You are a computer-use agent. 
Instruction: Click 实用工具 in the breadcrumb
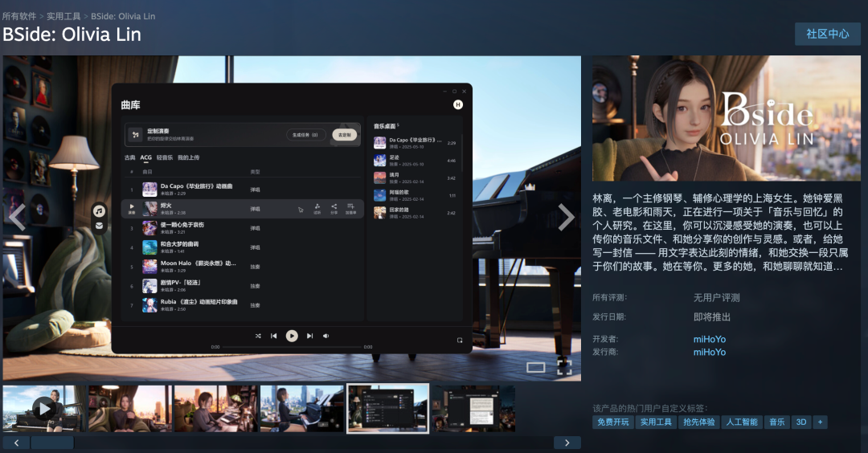[63, 16]
